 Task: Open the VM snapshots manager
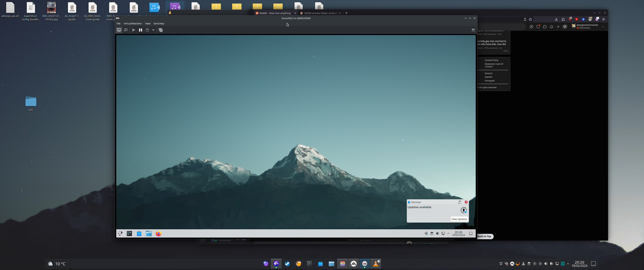(161, 30)
